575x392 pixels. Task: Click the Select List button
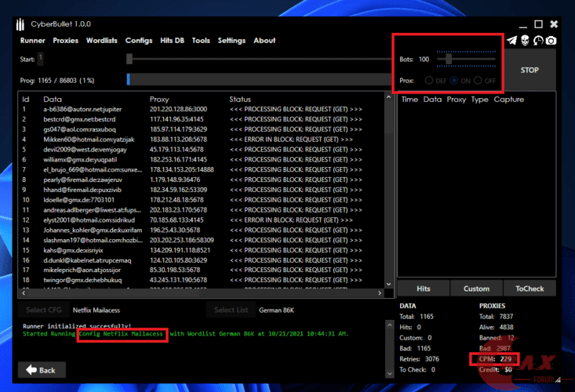click(x=231, y=310)
